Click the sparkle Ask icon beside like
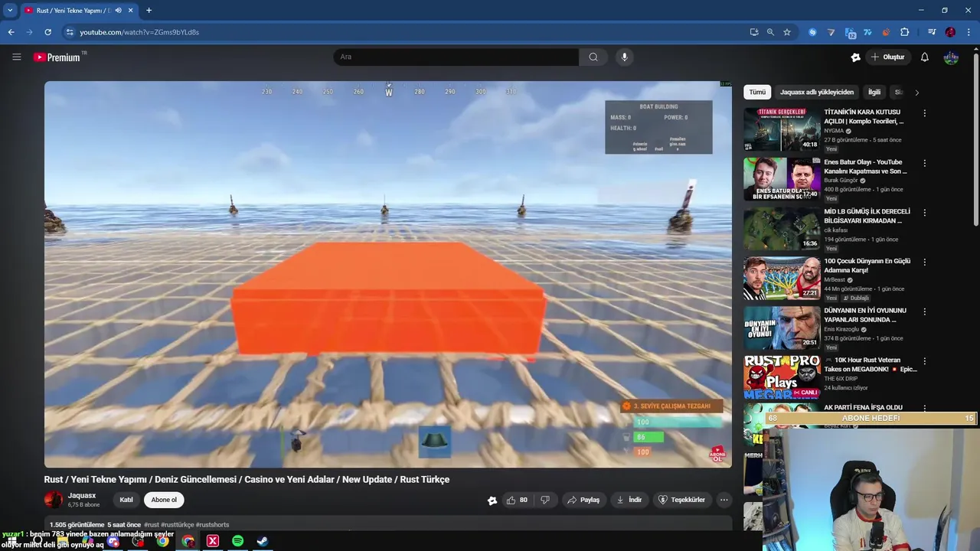 tap(492, 500)
